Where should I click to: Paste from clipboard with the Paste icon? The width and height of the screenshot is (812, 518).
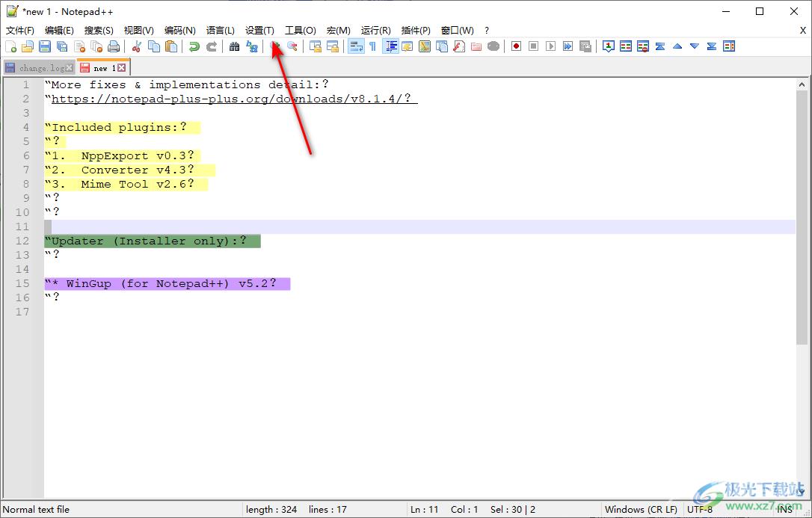(x=171, y=46)
